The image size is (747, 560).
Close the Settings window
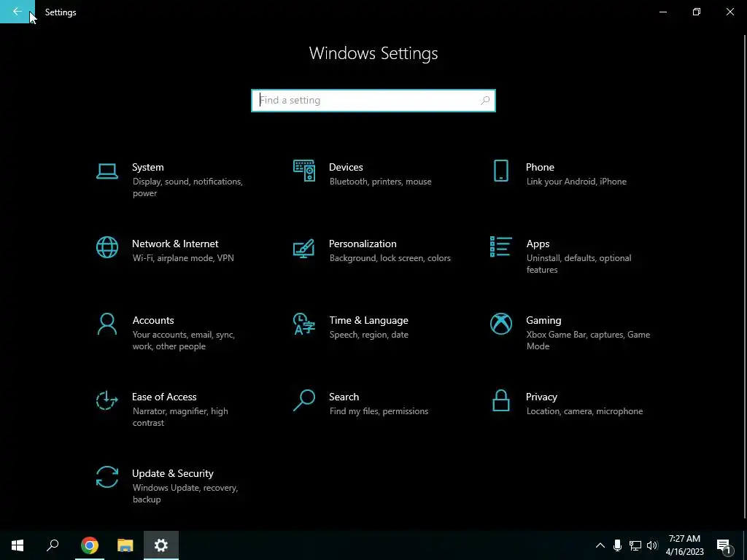pos(729,12)
